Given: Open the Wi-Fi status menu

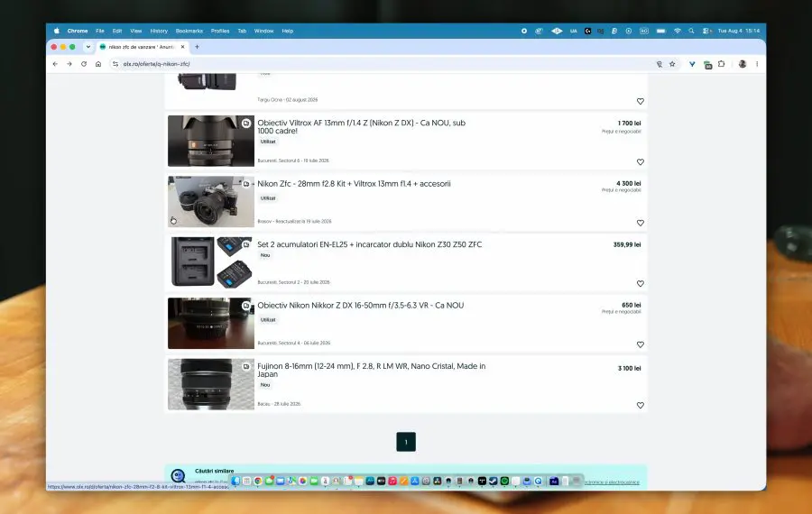Looking at the screenshot, I should [x=678, y=31].
